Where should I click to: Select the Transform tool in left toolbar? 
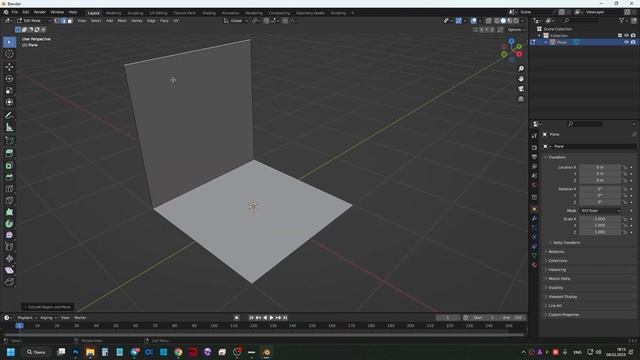[9, 102]
